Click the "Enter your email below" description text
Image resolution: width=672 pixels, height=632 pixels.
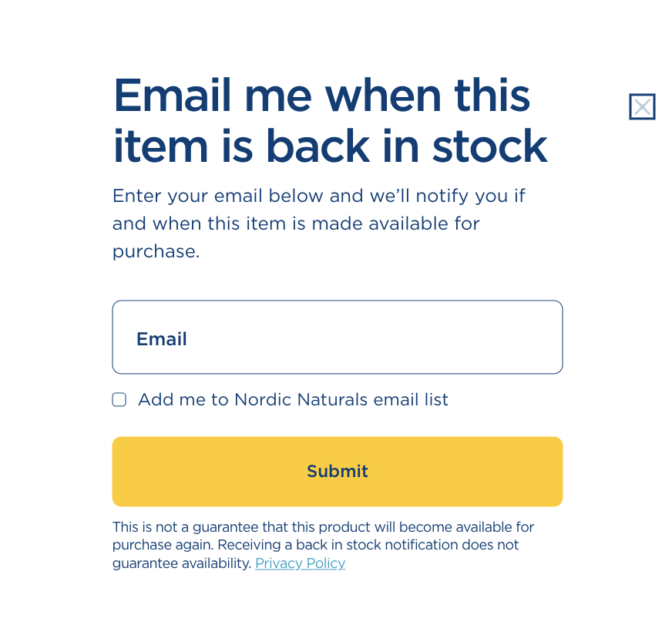coord(318,196)
